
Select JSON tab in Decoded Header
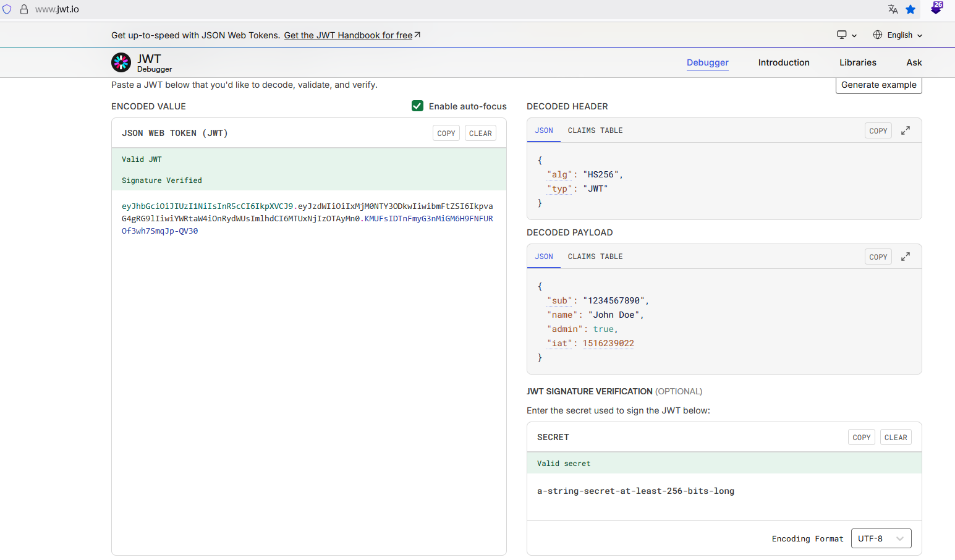click(x=544, y=130)
